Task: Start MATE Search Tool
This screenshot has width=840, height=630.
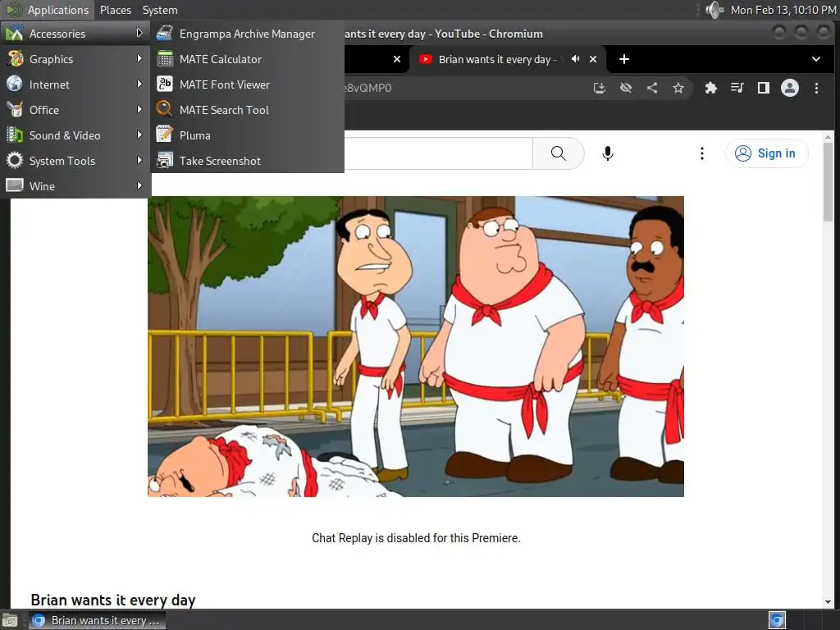Action: [x=247, y=110]
